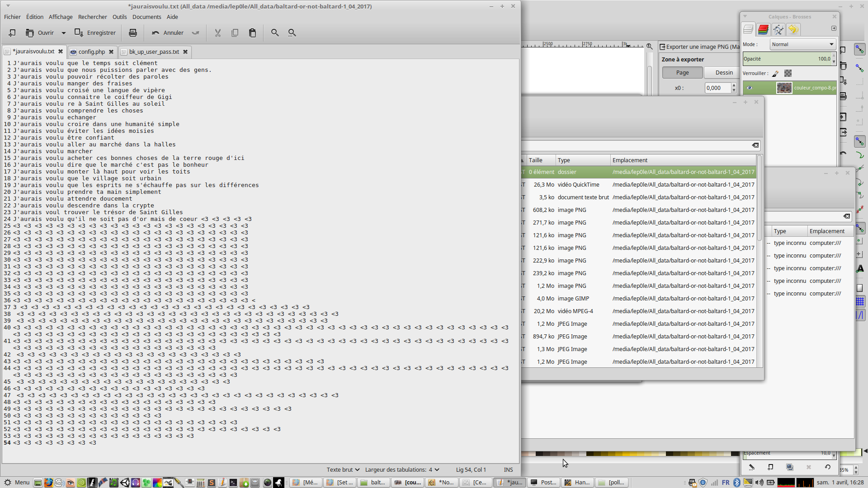Open the undo history tab icon
Screen dimensions: 868x488
tap(793, 30)
